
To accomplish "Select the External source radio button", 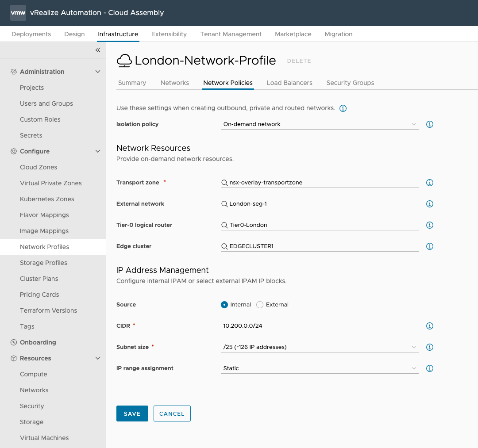I will tap(260, 305).
